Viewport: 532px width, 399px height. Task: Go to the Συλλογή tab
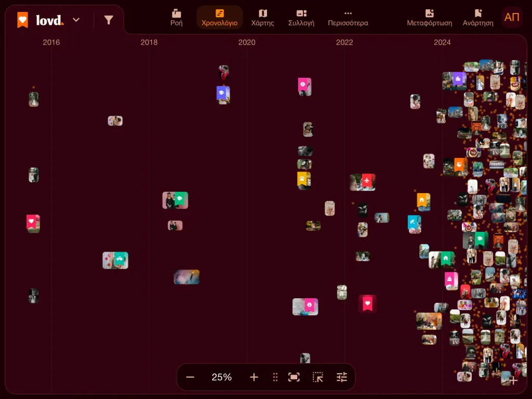pos(301,18)
